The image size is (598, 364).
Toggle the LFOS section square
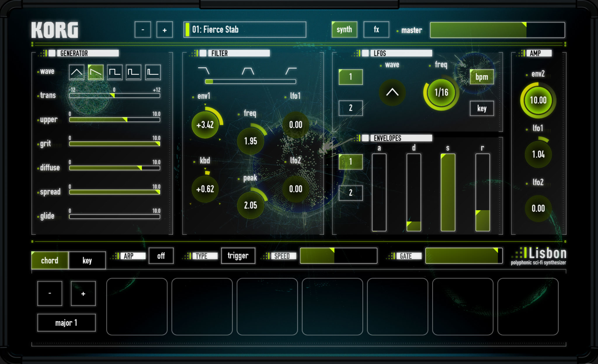tap(365, 53)
